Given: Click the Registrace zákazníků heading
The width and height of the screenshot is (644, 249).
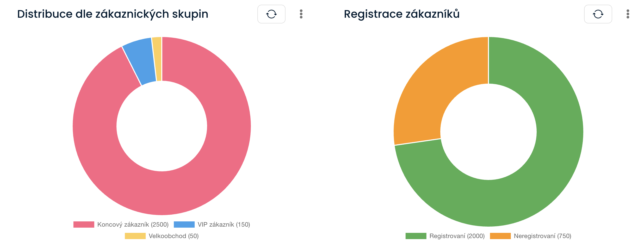Looking at the screenshot, I should pyautogui.click(x=401, y=14).
